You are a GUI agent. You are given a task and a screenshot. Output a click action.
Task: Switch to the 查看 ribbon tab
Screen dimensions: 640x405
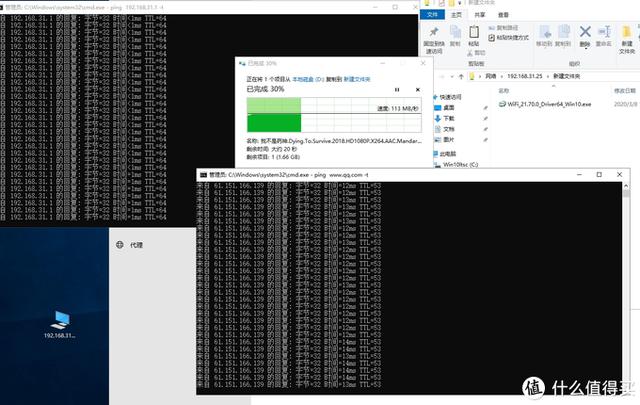(503, 15)
